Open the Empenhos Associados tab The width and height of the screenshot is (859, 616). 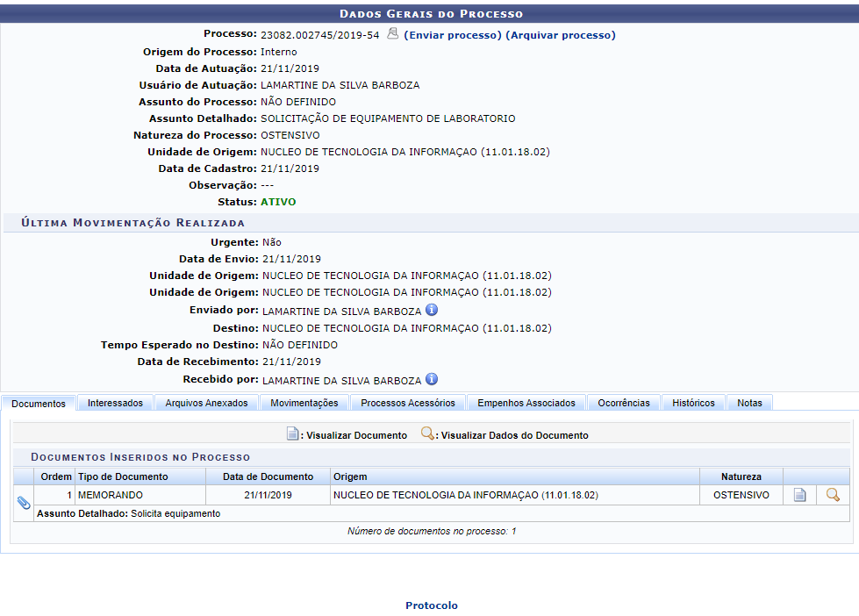tap(526, 403)
